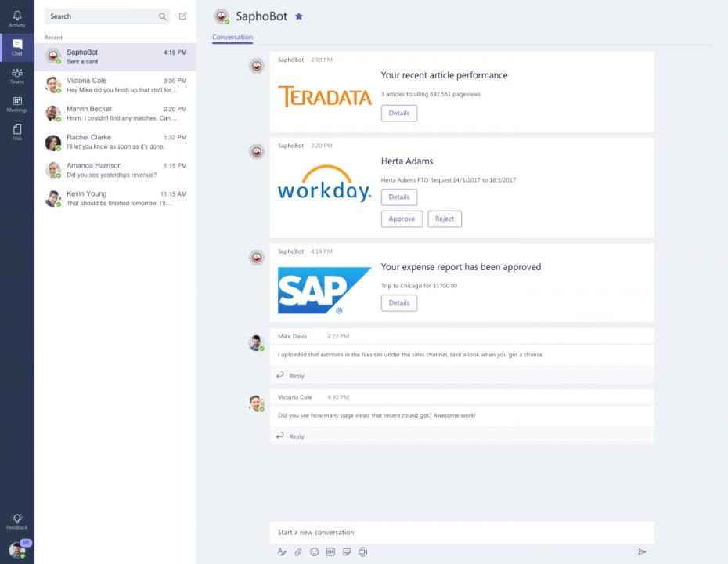Viewport: 728px width, 564px height.
Task: Open the Meetings calendar icon
Action: (x=17, y=104)
